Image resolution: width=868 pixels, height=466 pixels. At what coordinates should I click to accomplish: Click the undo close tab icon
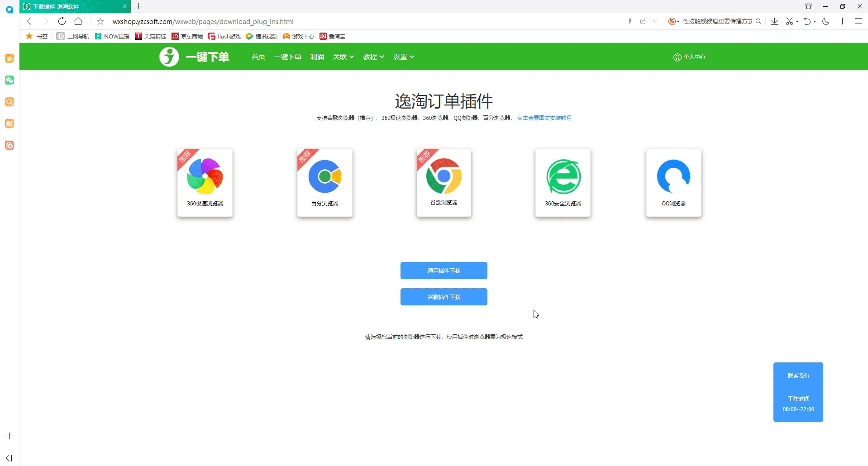[807, 21]
